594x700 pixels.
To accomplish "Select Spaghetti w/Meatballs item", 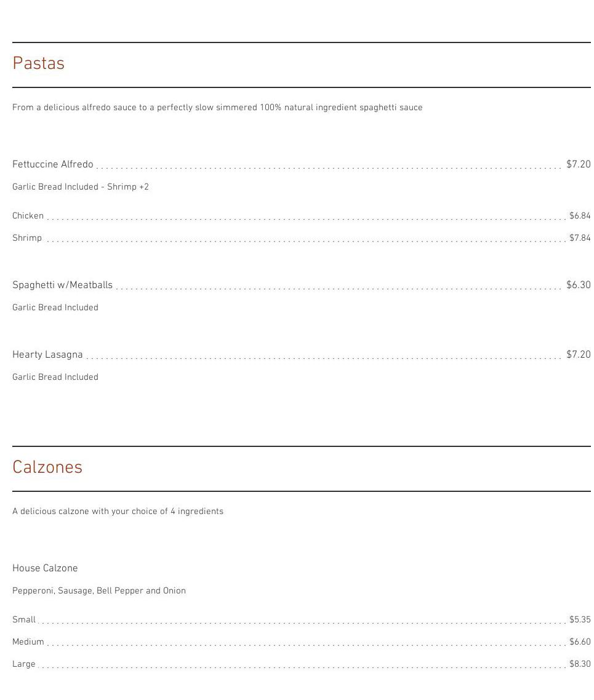I will click(62, 285).
